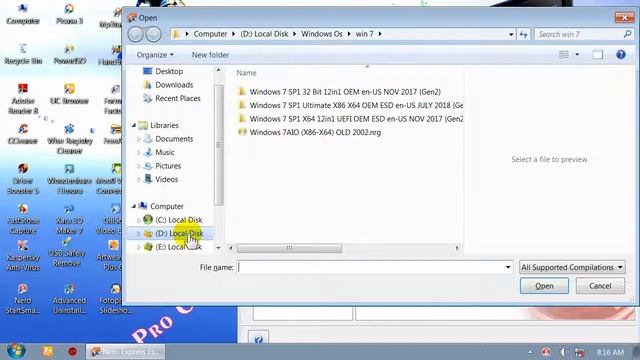Expand the Music library node

pyautogui.click(x=139, y=153)
